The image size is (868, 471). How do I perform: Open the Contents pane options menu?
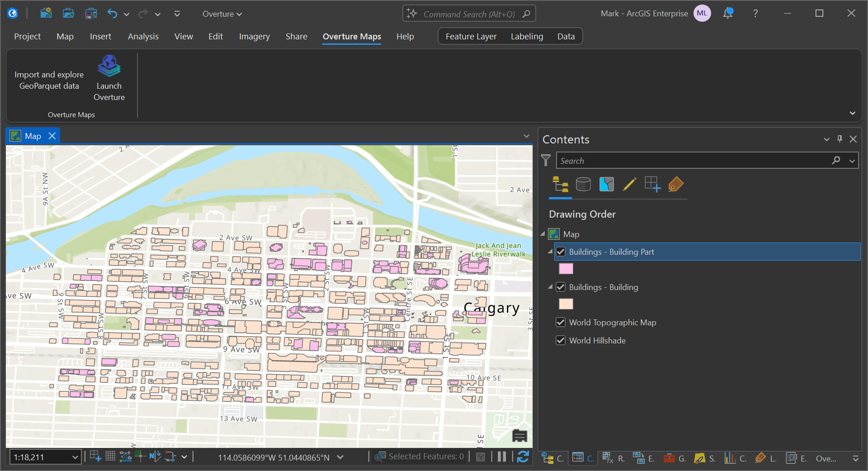coord(826,139)
